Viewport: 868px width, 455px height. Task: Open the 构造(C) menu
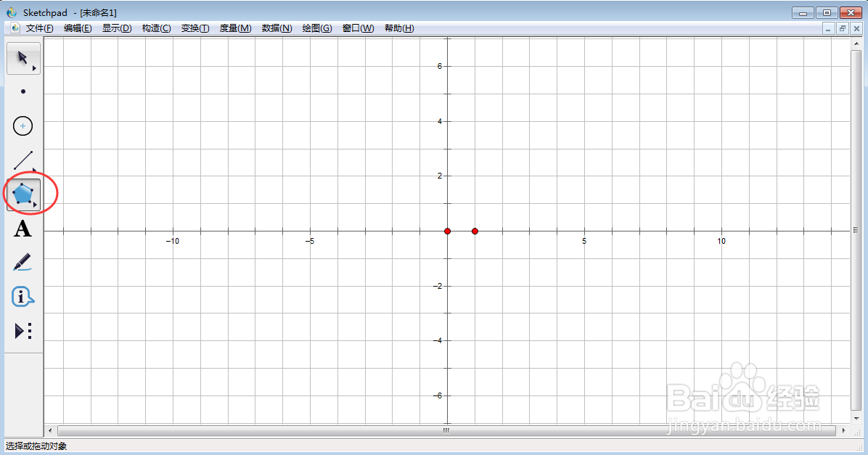pyautogui.click(x=156, y=28)
